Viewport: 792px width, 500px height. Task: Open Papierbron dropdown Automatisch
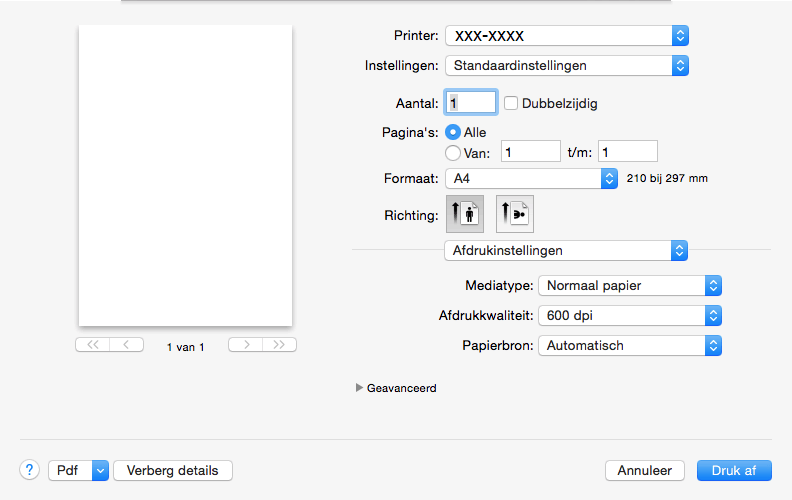click(x=630, y=345)
